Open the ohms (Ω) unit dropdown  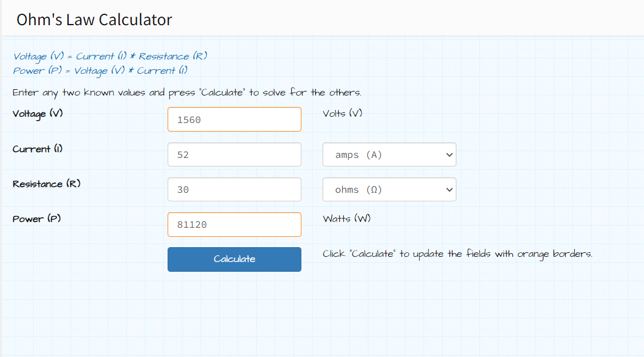click(389, 189)
